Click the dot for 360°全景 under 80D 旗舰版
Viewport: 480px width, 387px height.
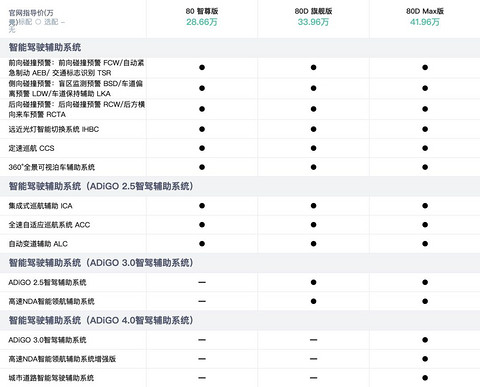[313, 167]
